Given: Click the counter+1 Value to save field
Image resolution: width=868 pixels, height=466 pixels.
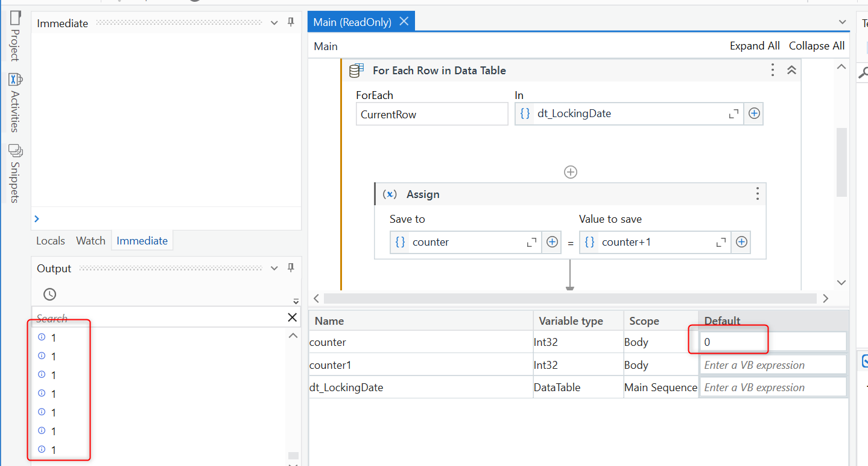Looking at the screenshot, I should (655, 242).
